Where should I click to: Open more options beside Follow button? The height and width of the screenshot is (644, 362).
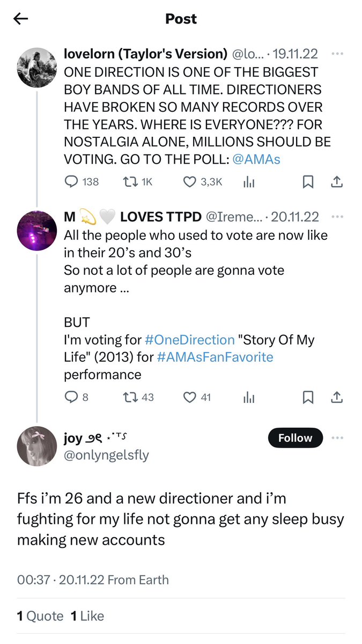pyautogui.click(x=337, y=438)
